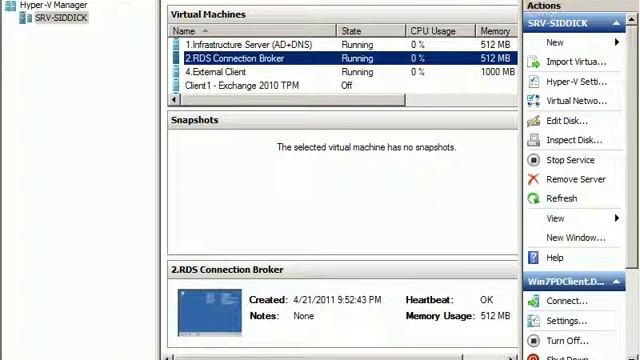
Task: Click the Infrastructure Server VM icon
Action: pos(176,44)
